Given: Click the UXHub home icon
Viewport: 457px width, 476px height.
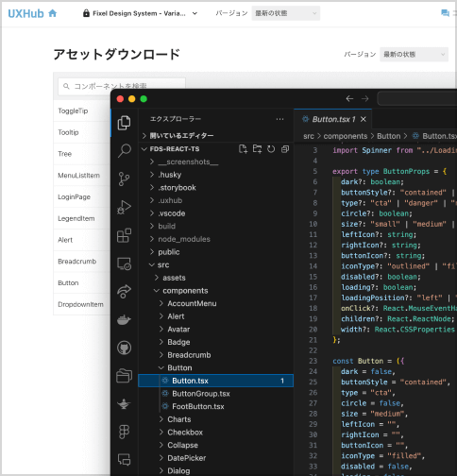Looking at the screenshot, I should 53,13.
